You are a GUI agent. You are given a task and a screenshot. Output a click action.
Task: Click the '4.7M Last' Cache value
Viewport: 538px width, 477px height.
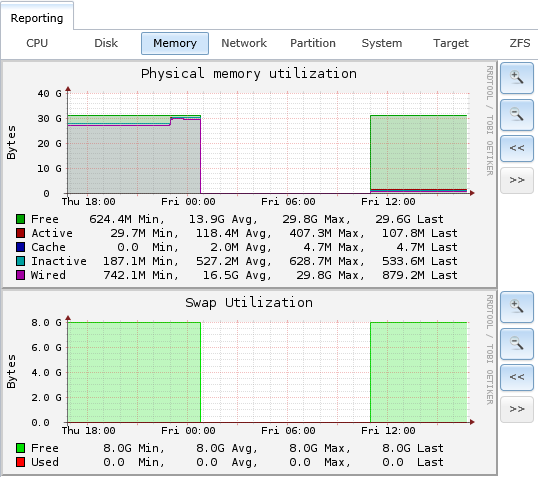426,247
